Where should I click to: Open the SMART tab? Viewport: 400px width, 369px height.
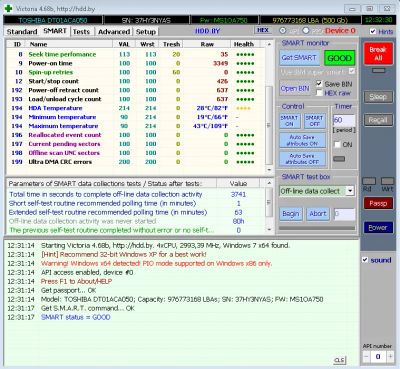point(55,31)
